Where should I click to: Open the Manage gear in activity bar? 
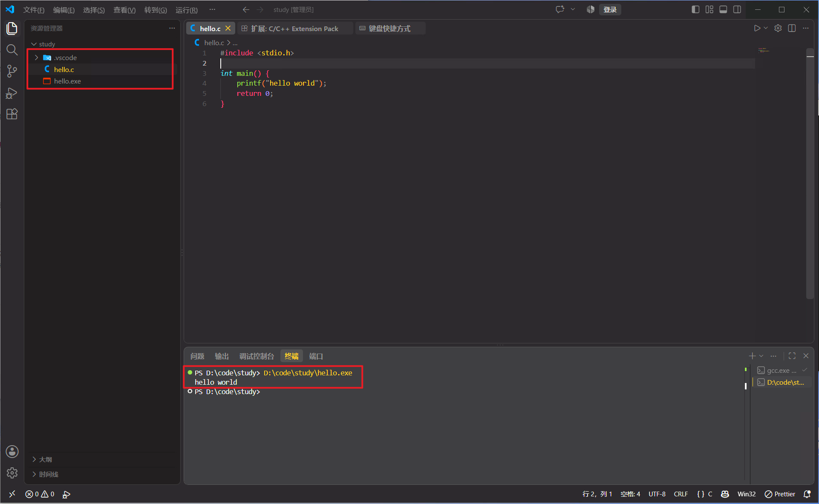[x=12, y=473]
